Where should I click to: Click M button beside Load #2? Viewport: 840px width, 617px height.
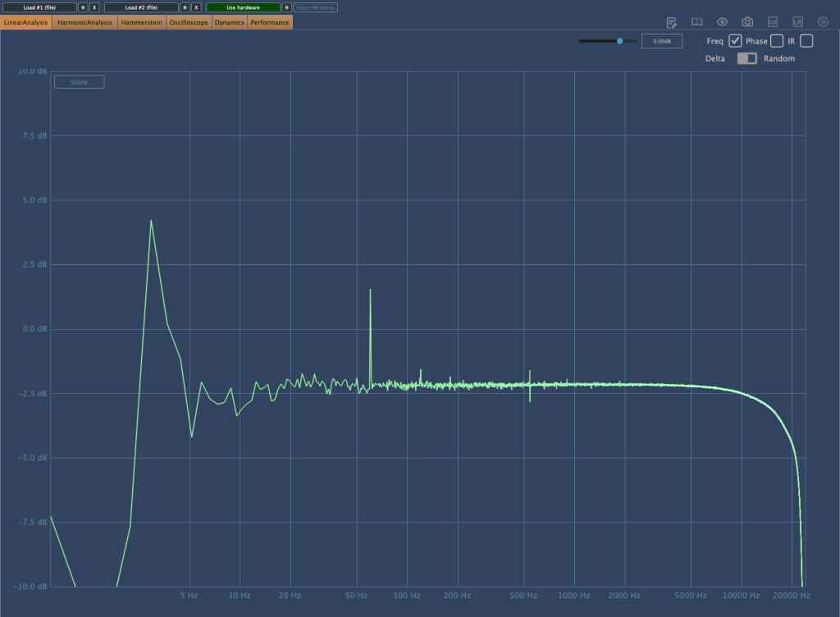click(x=185, y=7)
